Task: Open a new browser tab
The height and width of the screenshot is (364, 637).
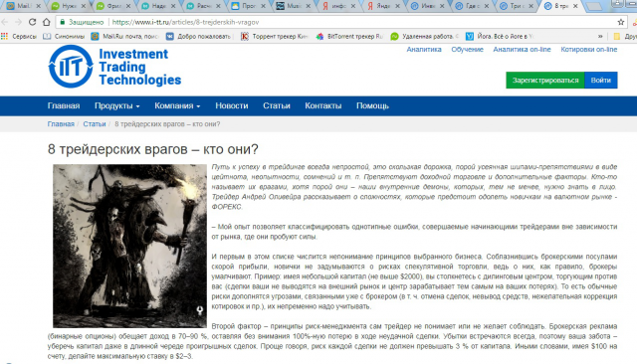Action: (594, 6)
